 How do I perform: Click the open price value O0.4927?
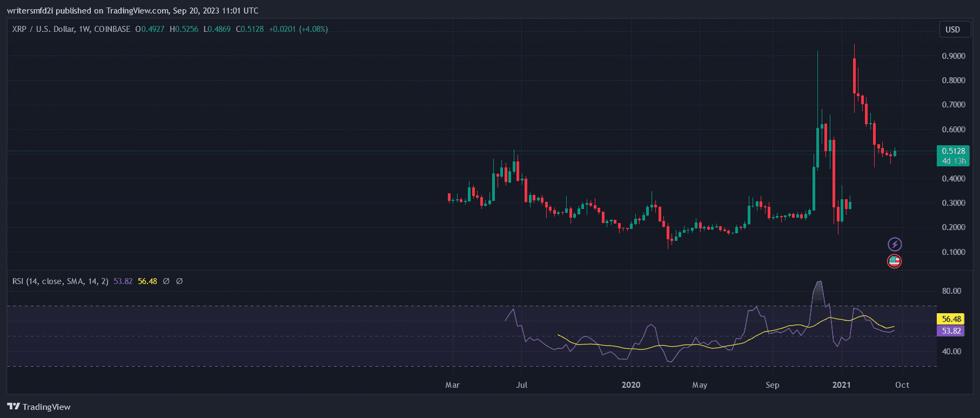pos(150,29)
